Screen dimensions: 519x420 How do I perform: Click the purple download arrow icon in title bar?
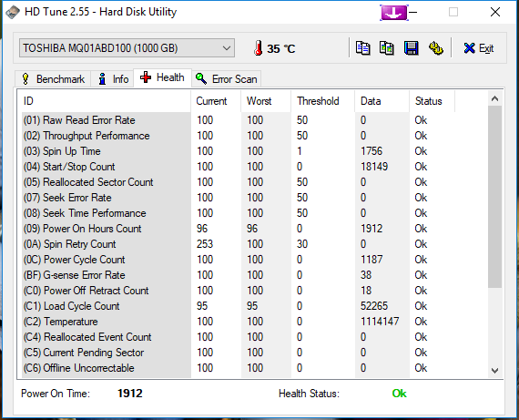pyautogui.click(x=394, y=13)
